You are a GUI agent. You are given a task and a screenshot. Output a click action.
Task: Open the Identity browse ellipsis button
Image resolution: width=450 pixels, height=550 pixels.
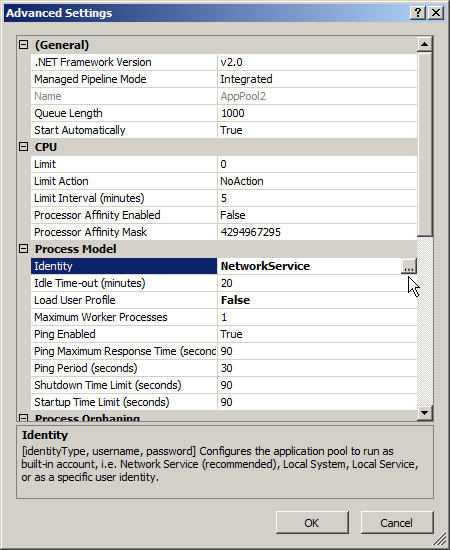tap(408, 266)
